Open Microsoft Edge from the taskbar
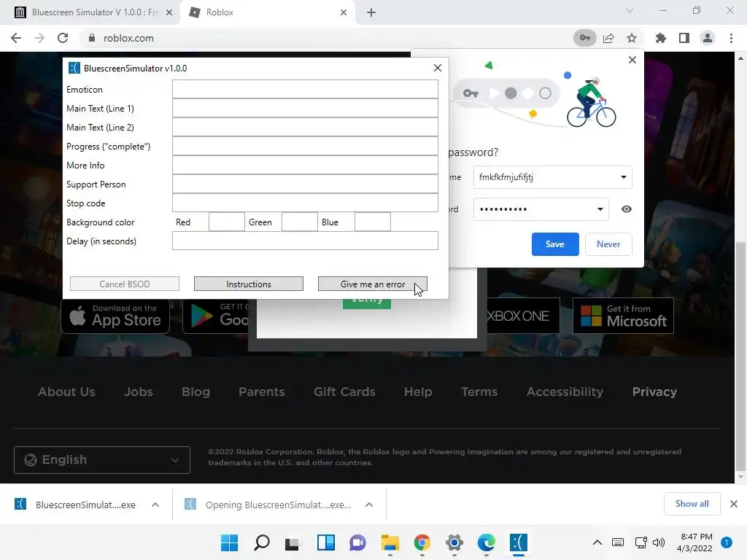 [x=487, y=542]
